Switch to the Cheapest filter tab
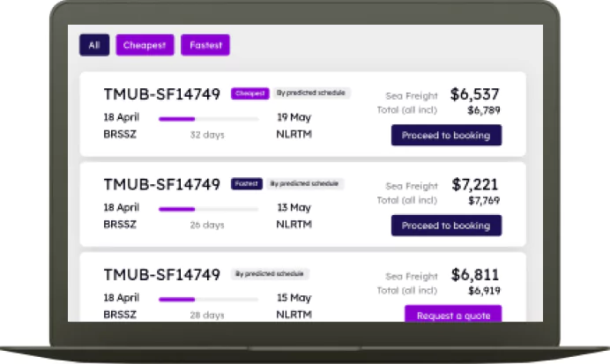Screen dimensions: 610x364 coord(145,45)
